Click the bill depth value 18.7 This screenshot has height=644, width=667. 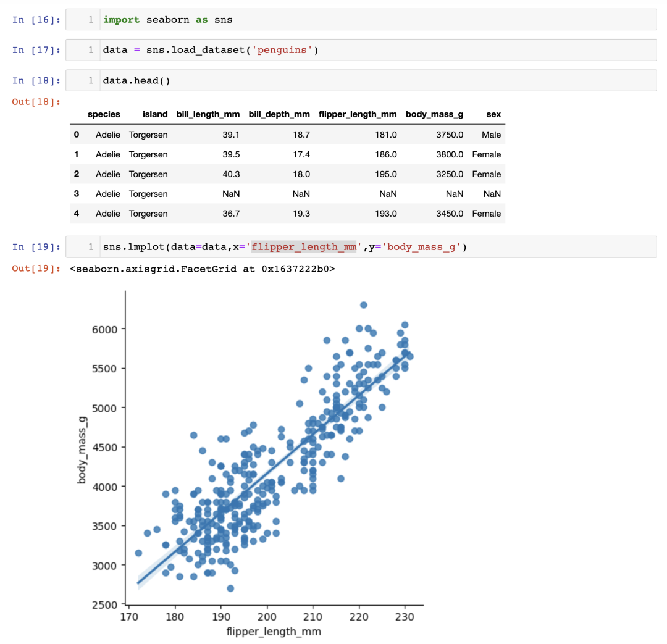[301, 135]
